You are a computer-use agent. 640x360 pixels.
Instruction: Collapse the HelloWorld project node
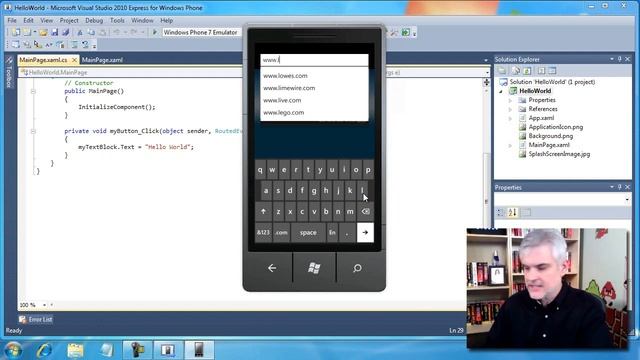[x=501, y=91]
